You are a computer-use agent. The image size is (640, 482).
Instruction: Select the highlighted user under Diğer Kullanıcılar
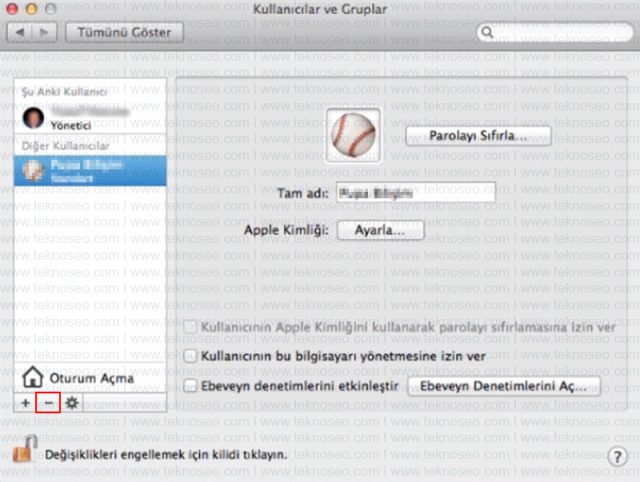[90, 171]
